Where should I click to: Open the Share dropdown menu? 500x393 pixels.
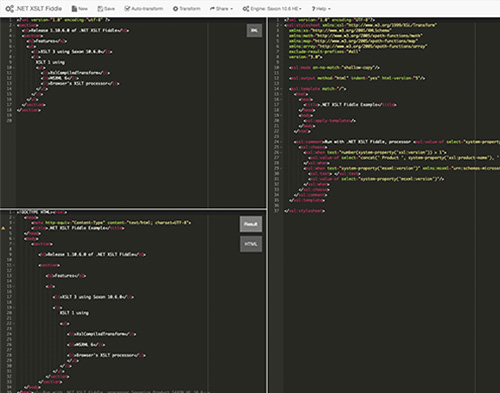[x=221, y=9]
